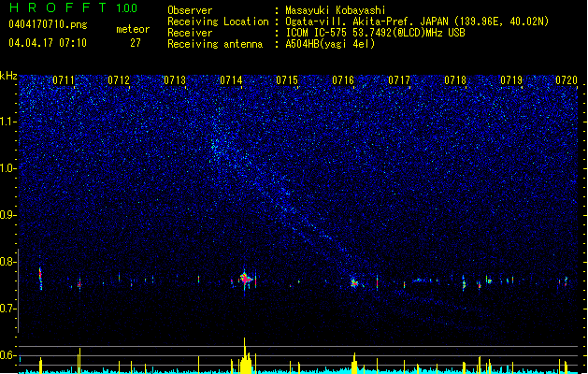Click the 0718 time marker

pos(455,80)
